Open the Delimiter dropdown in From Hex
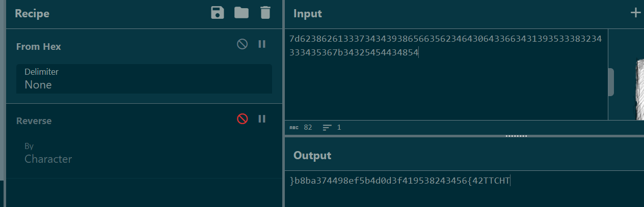 144,79
